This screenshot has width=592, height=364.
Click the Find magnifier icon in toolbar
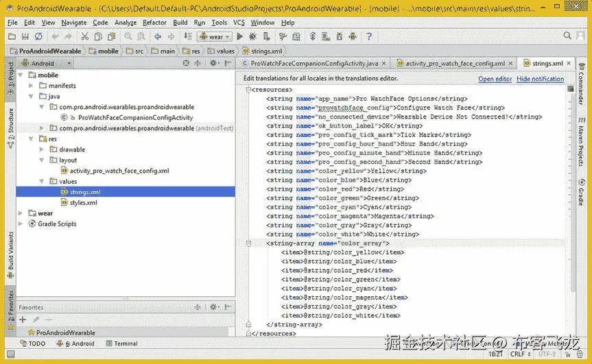point(128,36)
